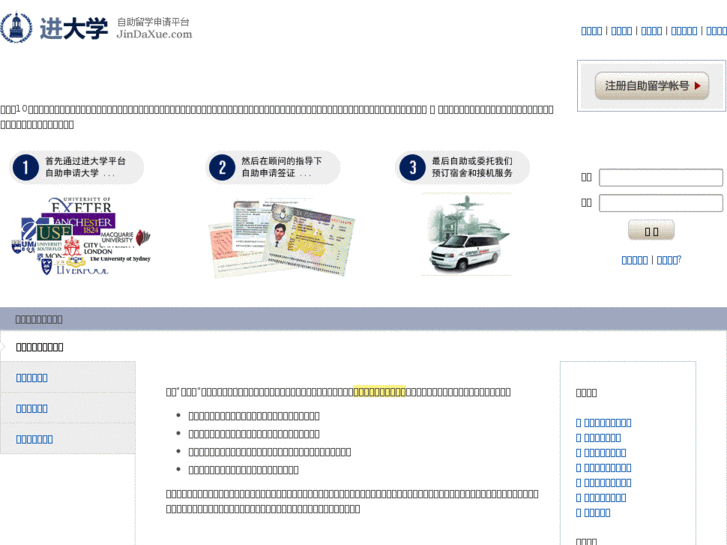Viewport: 727px width, 545px height.
Task: Click the third, longest bullet point line
Action: click(x=270, y=452)
